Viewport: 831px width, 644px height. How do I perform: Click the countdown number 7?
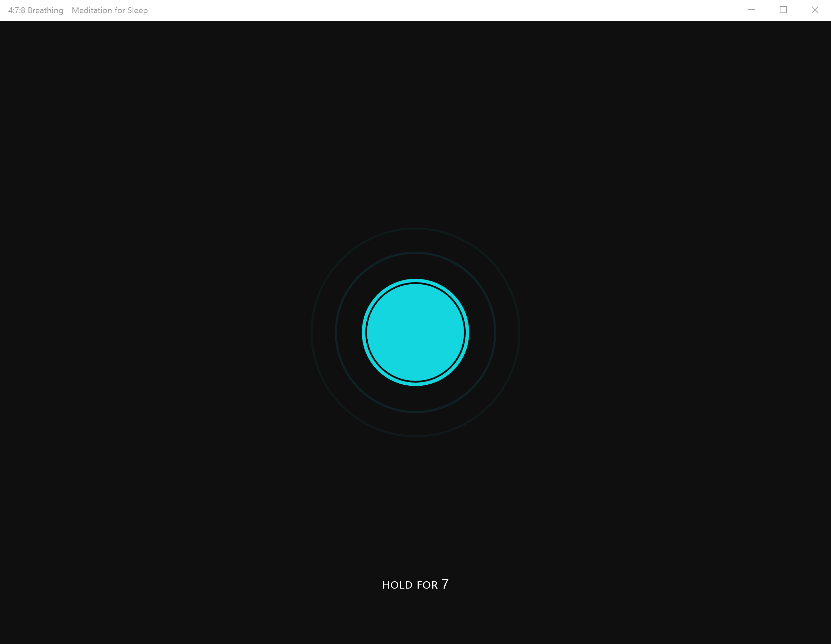[x=445, y=584]
